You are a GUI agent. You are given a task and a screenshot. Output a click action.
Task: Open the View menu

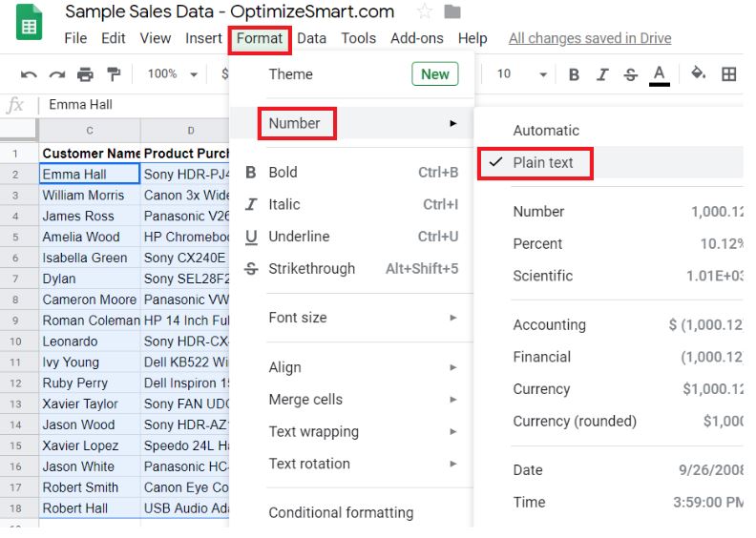coord(156,38)
